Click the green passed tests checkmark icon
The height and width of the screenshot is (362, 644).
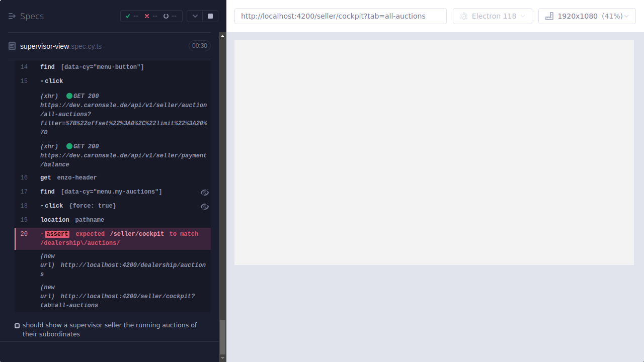(128, 16)
